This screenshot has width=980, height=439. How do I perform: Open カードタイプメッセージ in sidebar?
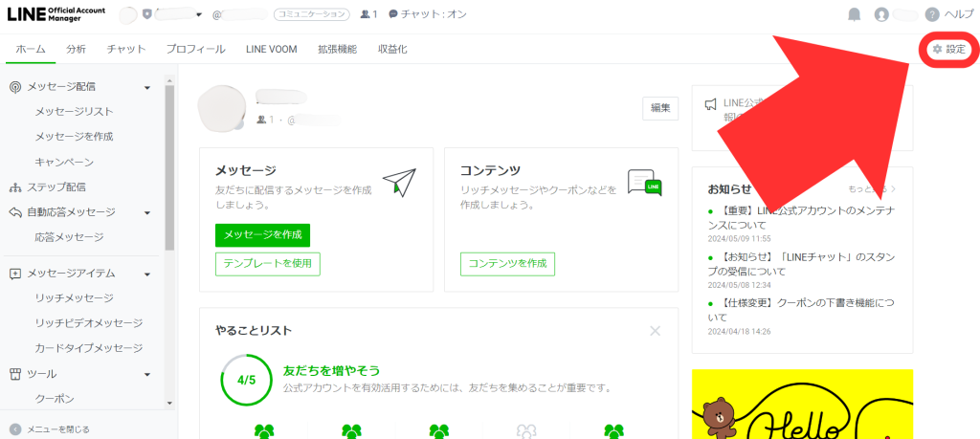coord(89,348)
